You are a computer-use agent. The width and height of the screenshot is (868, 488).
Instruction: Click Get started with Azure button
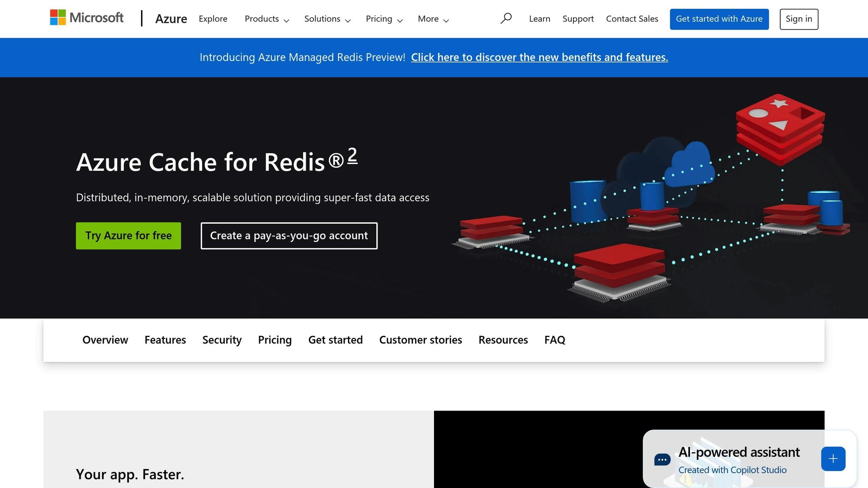coord(719,19)
